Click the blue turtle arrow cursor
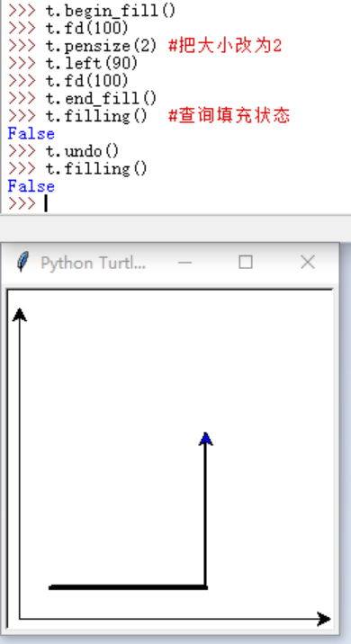 coord(205,439)
